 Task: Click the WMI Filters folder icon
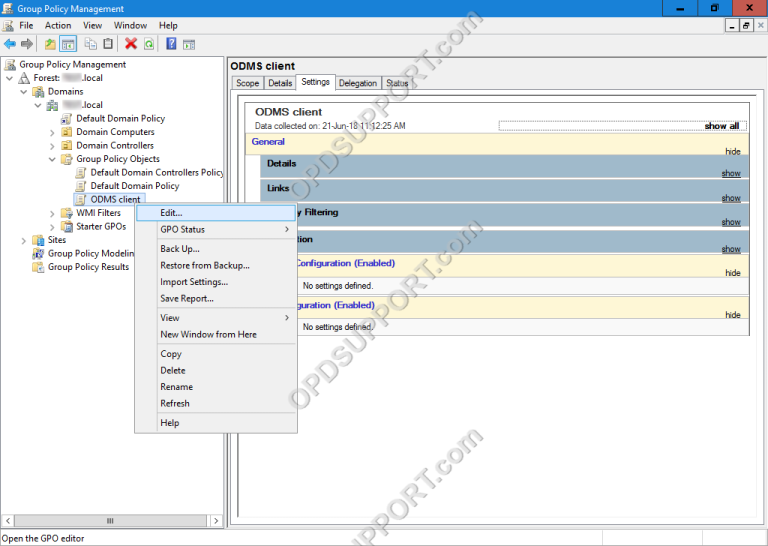point(67,213)
